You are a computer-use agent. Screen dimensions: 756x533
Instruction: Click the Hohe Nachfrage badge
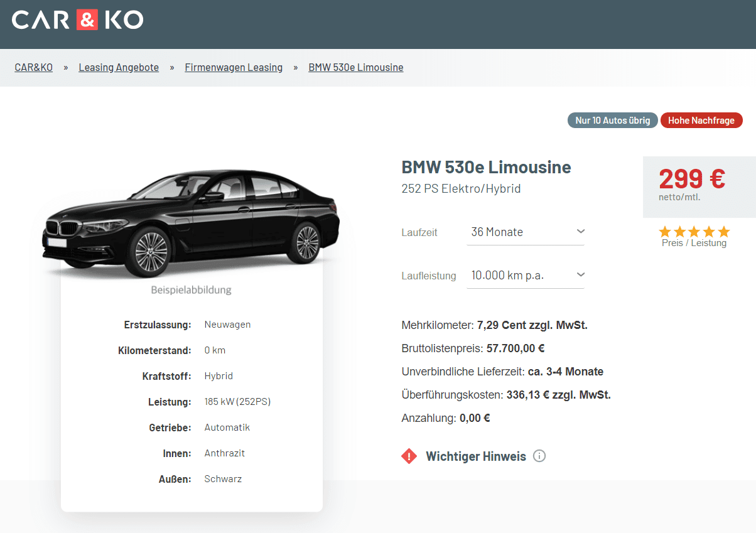(701, 121)
